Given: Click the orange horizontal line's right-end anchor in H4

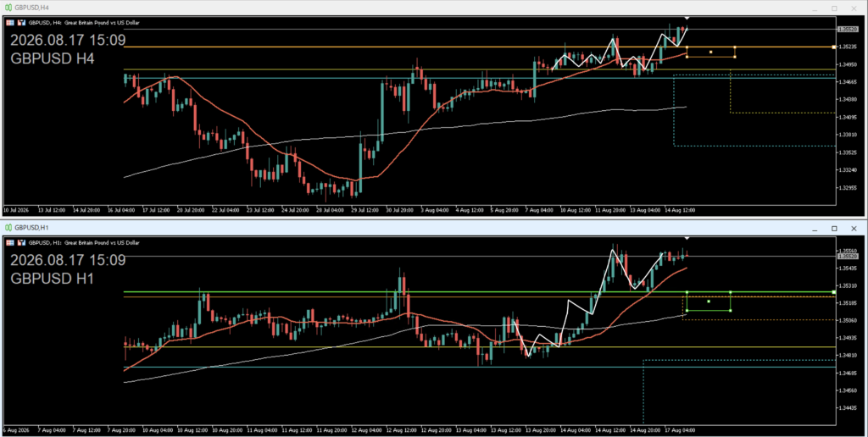Looking at the screenshot, I should pos(834,47).
